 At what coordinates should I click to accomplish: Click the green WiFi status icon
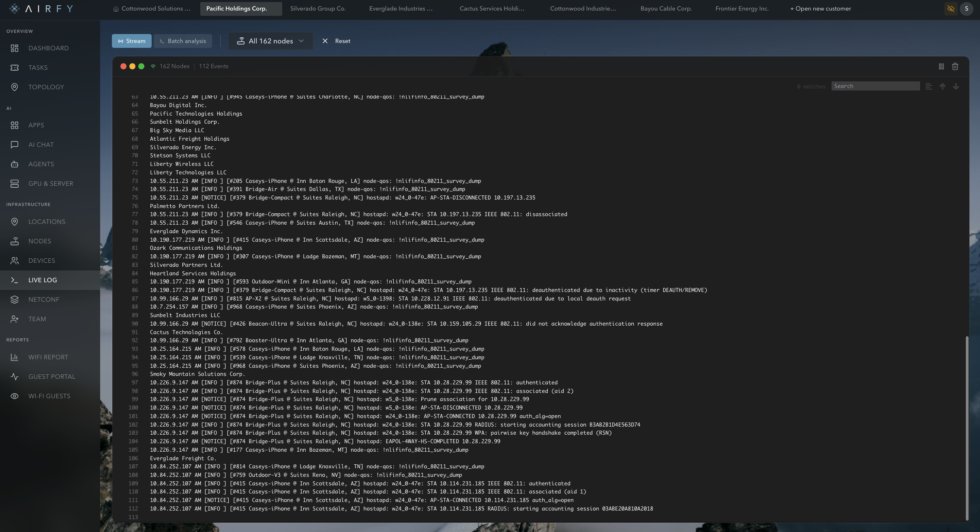coord(153,66)
